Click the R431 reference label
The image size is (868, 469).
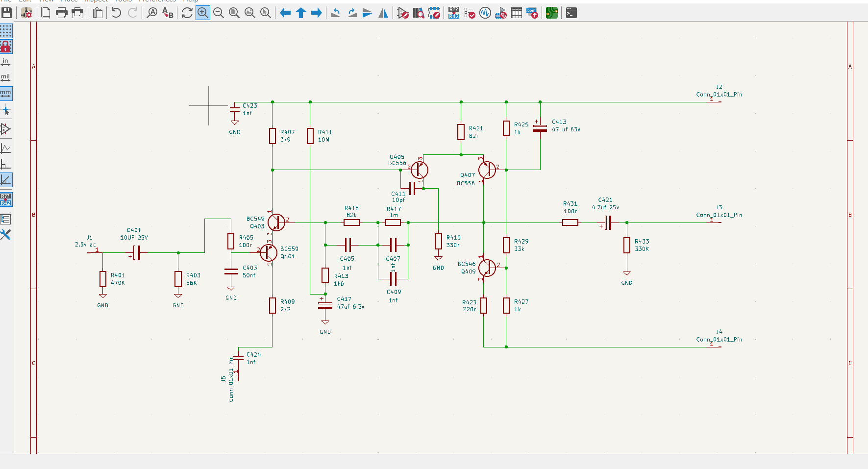click(x=570, y=204)
